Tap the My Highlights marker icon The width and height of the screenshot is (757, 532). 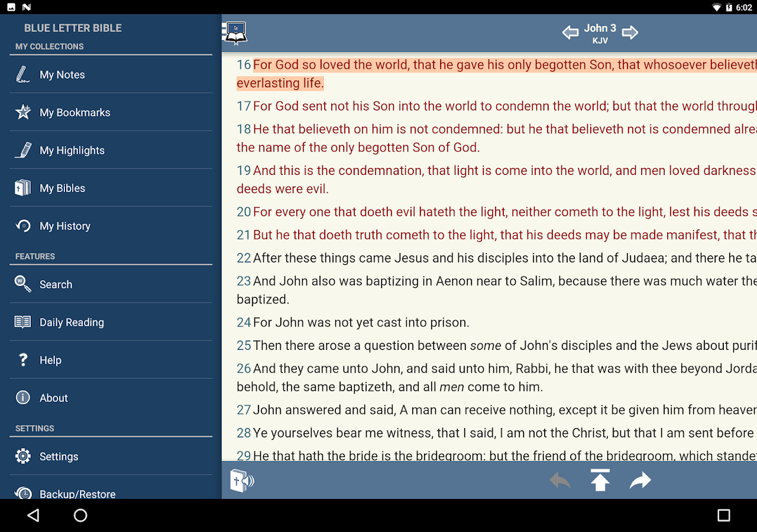23,150
